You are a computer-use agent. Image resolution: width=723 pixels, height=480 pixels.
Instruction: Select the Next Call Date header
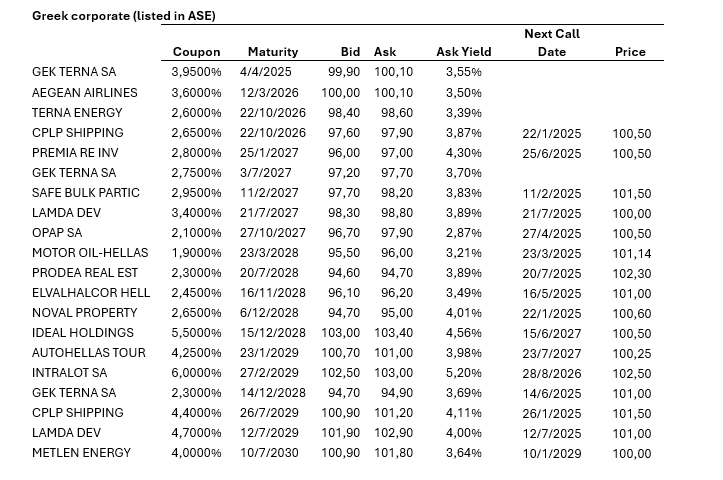tap(552, 43)
